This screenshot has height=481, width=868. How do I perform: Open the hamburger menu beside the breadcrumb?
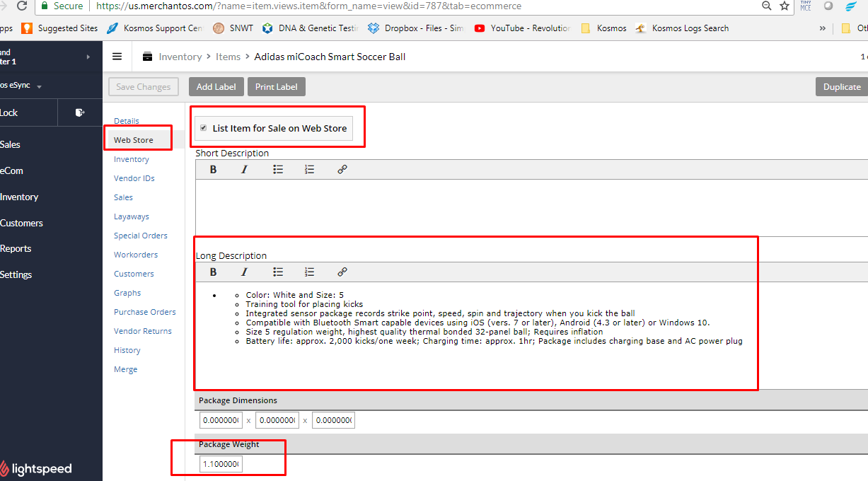[x=117, y=57]
